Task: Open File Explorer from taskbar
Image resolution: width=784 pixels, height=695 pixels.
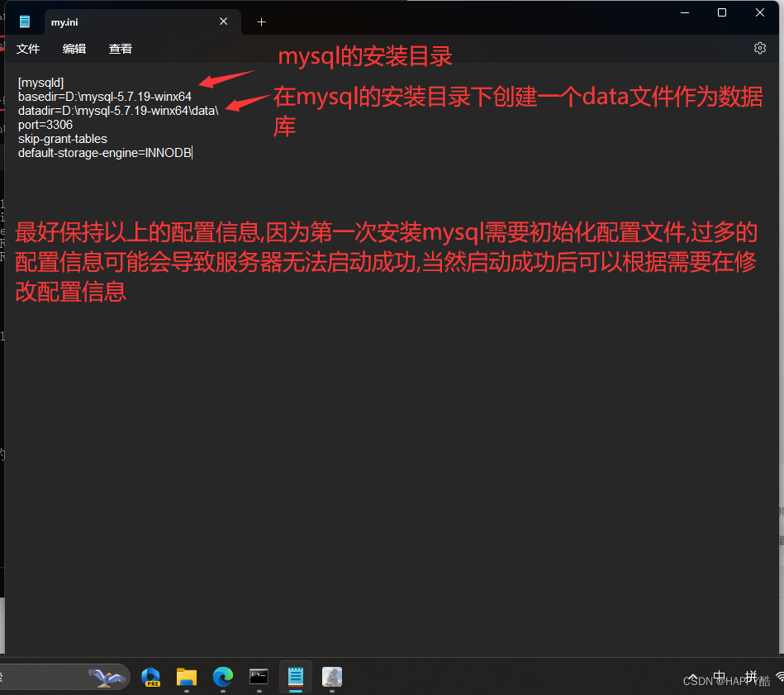Action: (187, 677)
